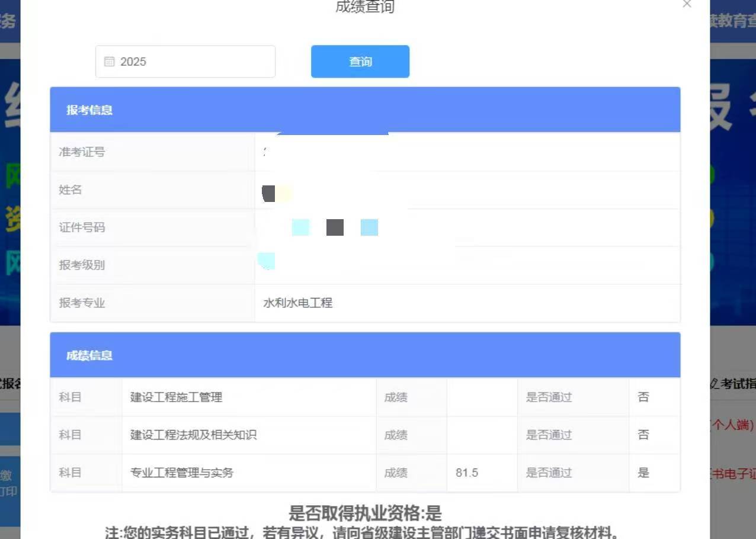Click the 姓名 label cell
Screen dimensions: 756x539
point(153,190)
